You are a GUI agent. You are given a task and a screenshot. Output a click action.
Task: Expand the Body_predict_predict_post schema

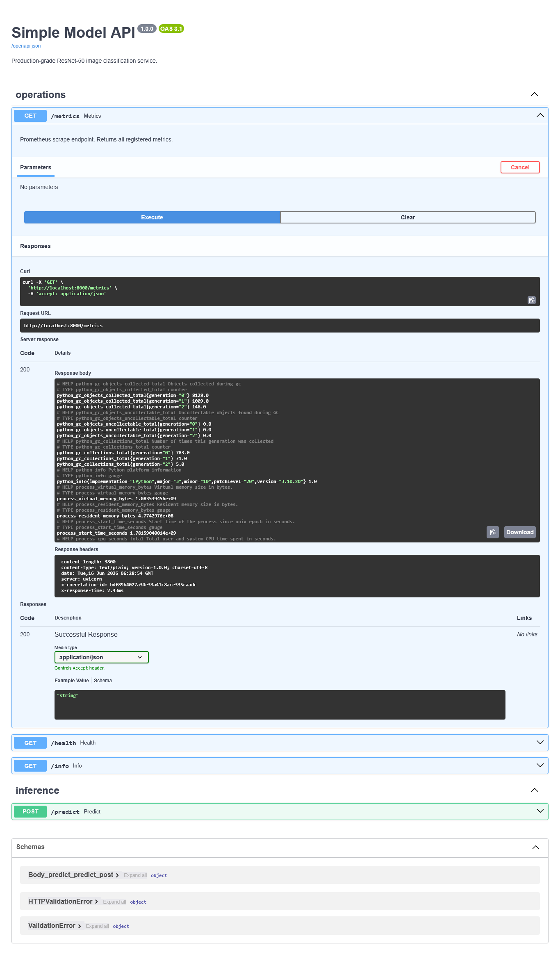tap(73, 875)
